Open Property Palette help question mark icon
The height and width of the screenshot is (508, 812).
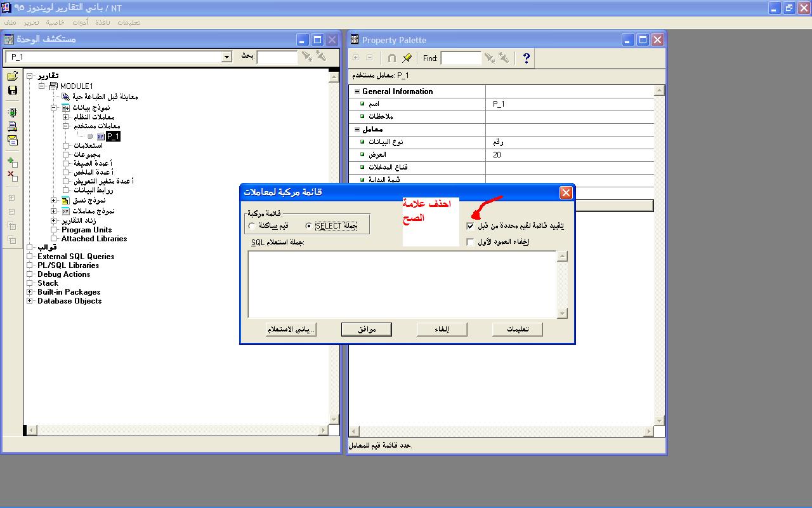point(526,58)
